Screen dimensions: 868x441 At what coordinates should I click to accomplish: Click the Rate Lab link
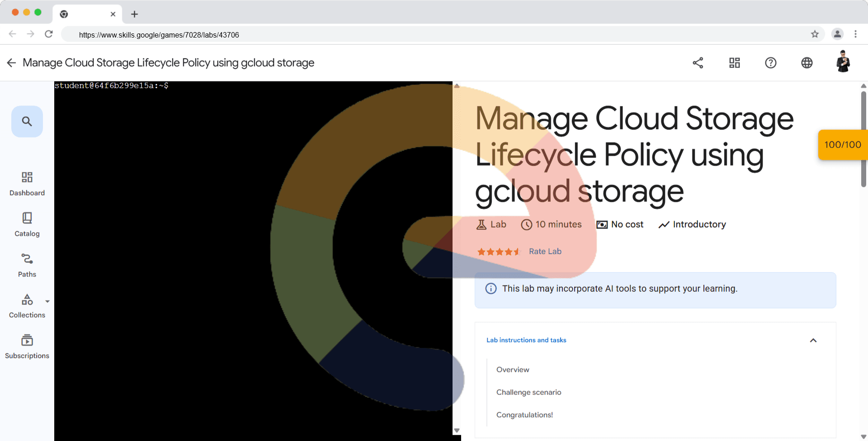point(545,251)
